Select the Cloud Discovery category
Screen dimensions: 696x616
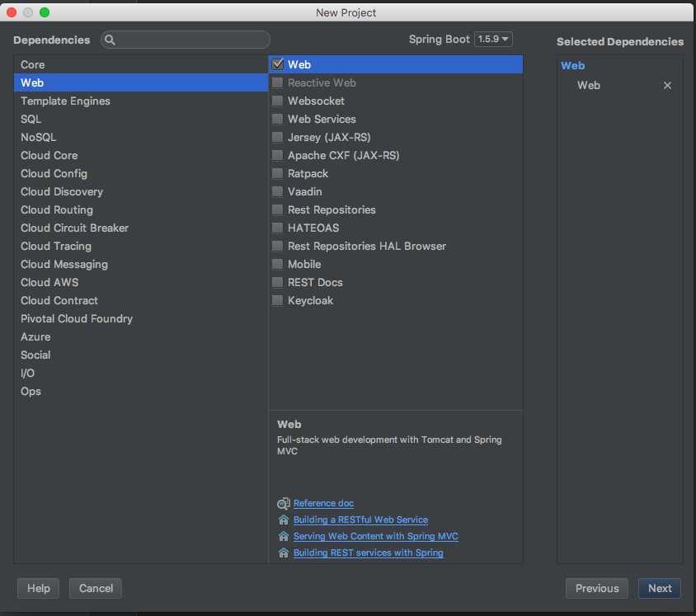[x=141, y=191]
